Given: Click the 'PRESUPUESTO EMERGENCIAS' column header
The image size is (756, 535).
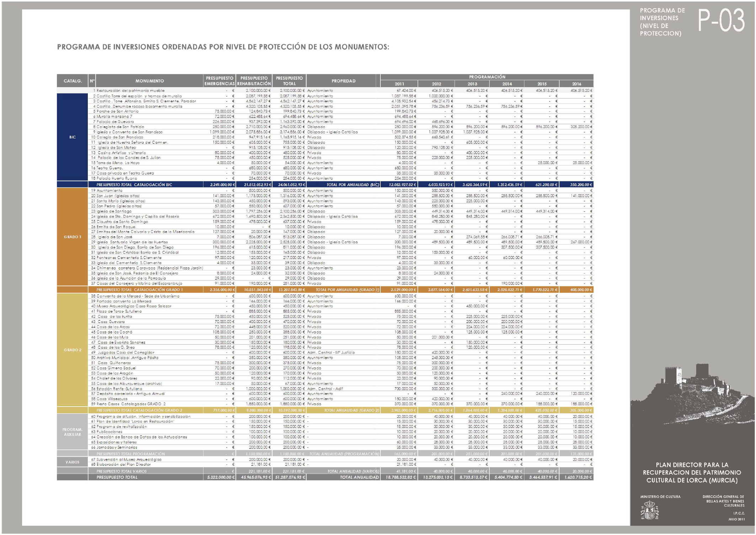Looking at the screenshot, I should pyautogui.click(x=219, y=81).
